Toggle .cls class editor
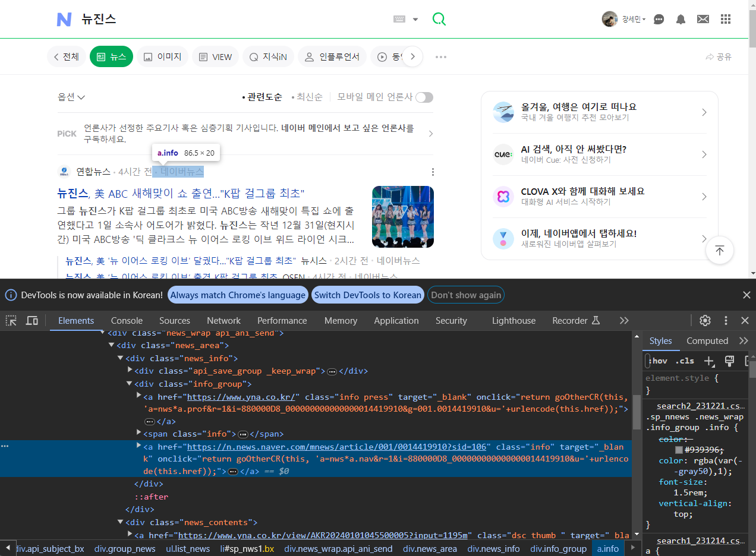 coord(685,361)
